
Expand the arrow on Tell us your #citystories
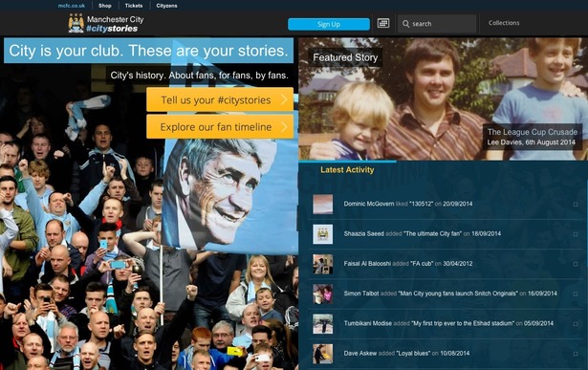(x=284, y=99)
